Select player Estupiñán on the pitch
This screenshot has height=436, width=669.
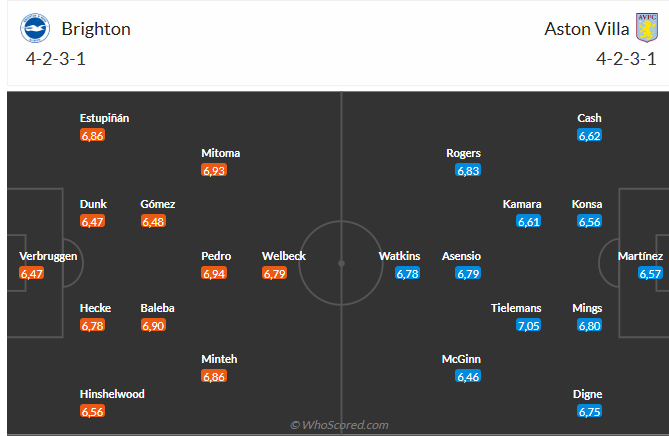coord(105,118)
